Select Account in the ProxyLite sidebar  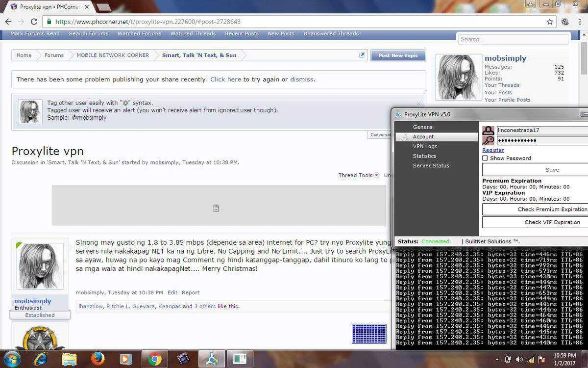coord(437,137)
